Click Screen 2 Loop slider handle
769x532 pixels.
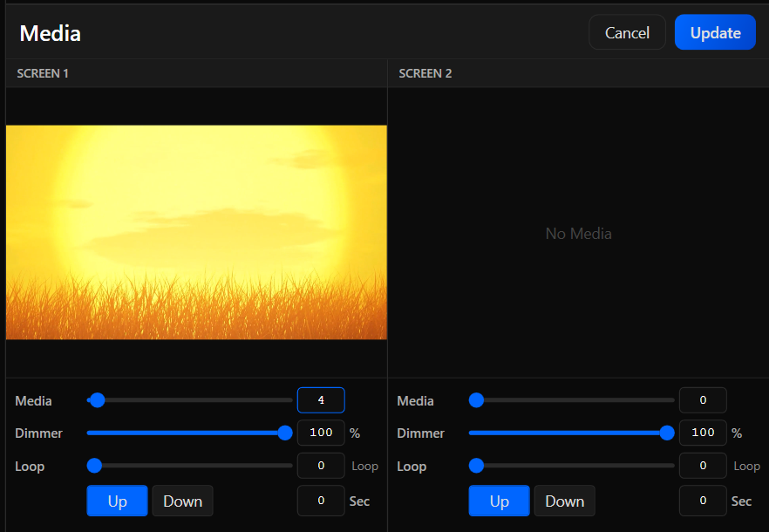pos(476,466)
